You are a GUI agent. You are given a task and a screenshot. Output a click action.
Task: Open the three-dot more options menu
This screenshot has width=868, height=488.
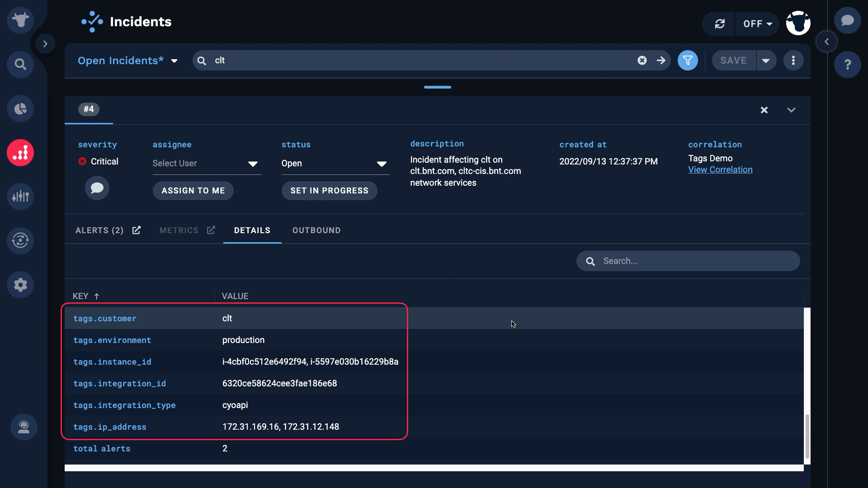tap(793, 61)
